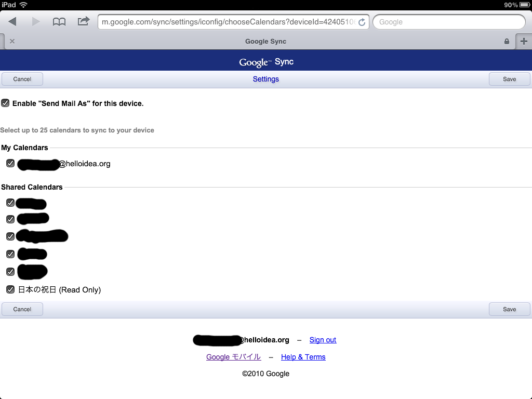Viewport: 532px width, 399px height.
Task: Close the Google Sync tab
Action: 12,41
